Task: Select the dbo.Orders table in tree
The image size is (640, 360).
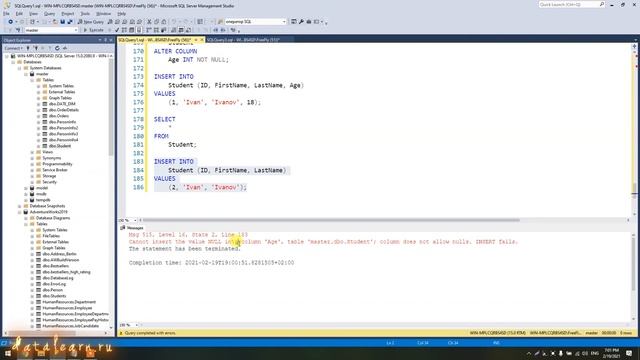Action: (x=59, y=116)
